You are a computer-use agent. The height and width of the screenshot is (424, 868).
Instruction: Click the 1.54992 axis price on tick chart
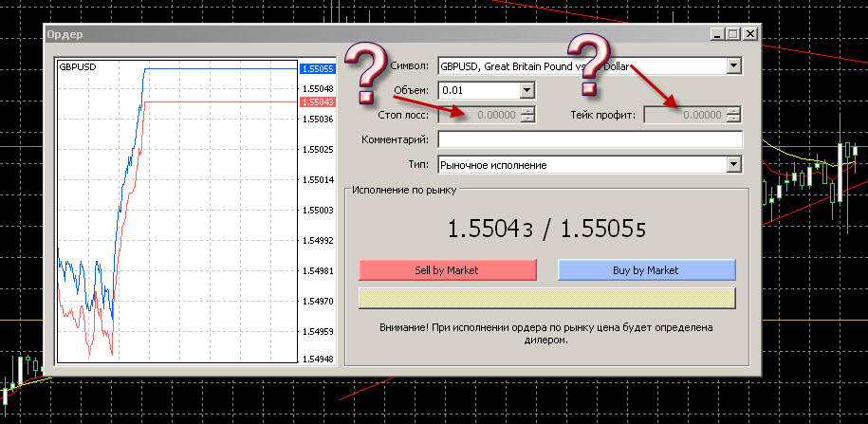(x=318, y=241)
